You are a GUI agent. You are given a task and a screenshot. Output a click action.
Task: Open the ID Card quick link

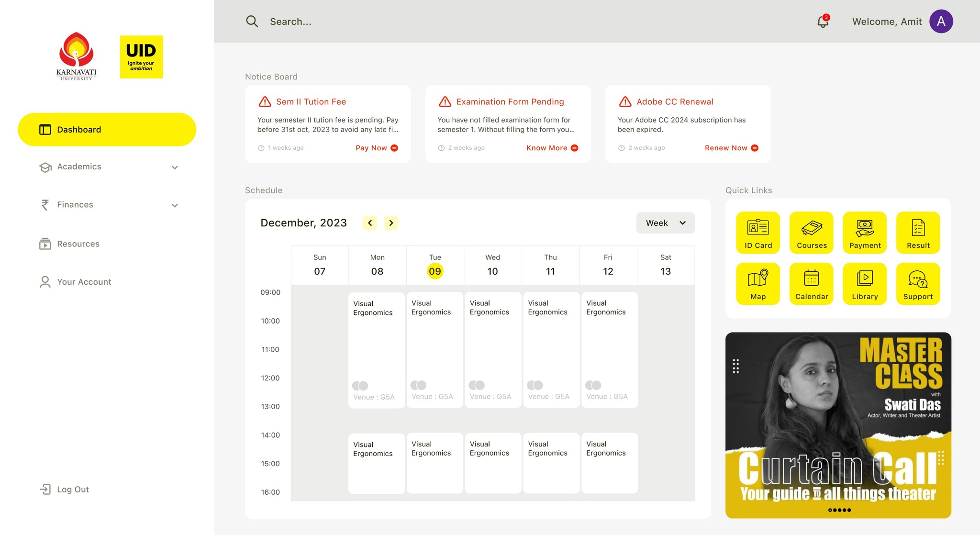[758, 233]
